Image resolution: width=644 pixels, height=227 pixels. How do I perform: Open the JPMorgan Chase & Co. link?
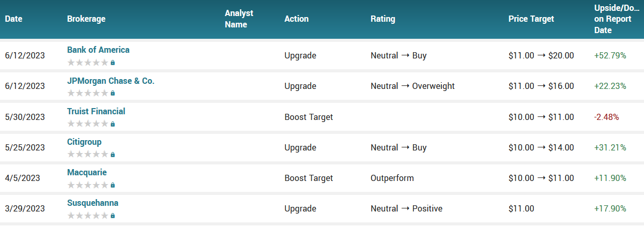tap(111, 81)
